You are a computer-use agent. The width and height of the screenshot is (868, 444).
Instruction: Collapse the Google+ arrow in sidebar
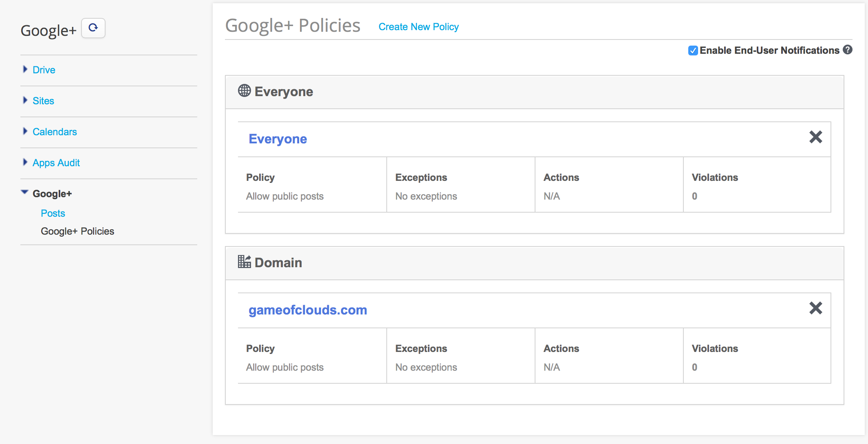click(25, 192)
